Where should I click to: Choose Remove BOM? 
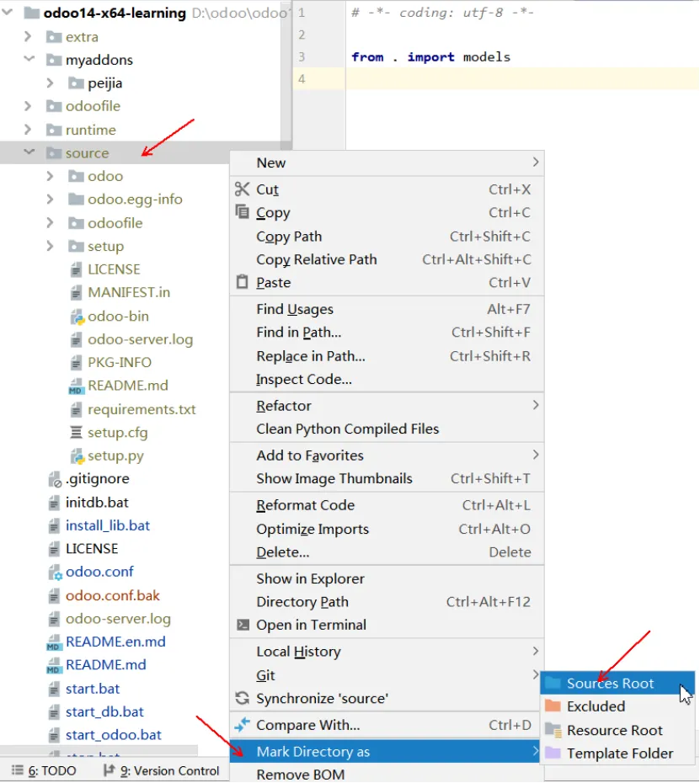(x=387, y=774)
